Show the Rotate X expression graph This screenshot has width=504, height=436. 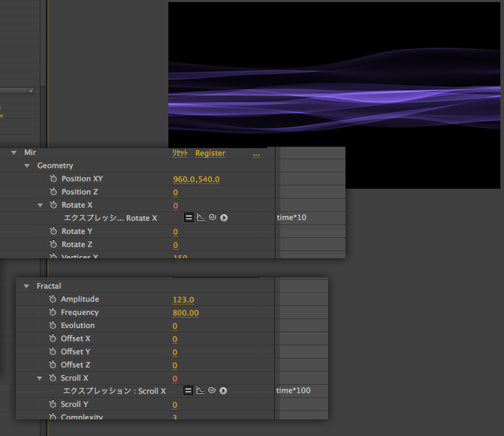coord(201,217)
